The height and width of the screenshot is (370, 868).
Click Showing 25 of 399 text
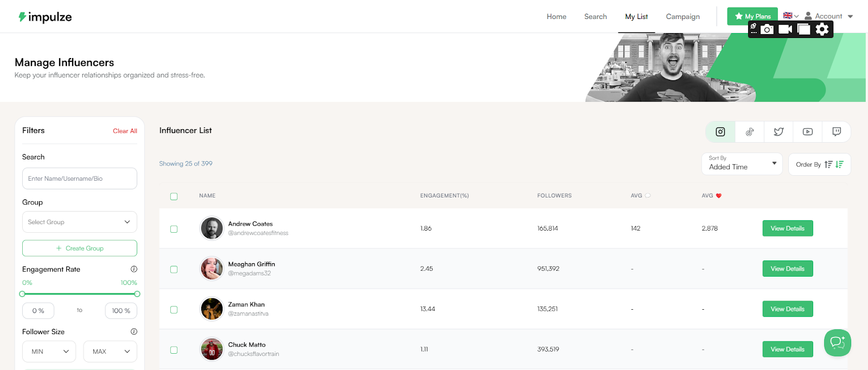pyautogui.click(x=186, y=163)
